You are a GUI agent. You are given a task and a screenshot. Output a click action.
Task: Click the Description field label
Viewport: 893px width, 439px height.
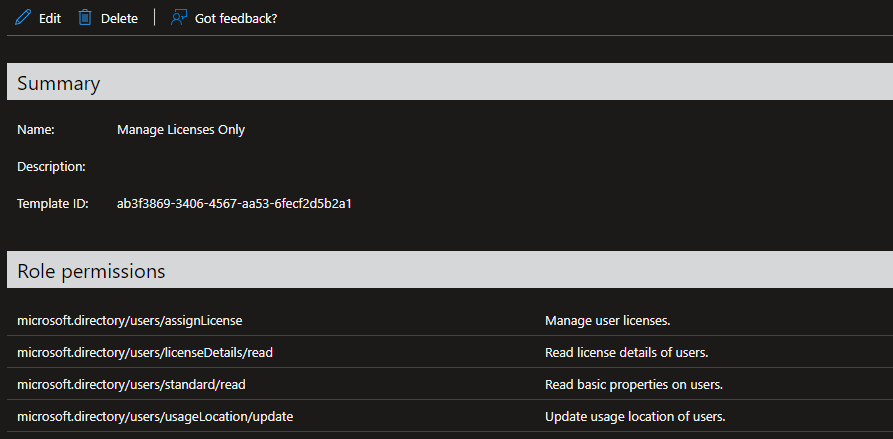coord(51,167)
